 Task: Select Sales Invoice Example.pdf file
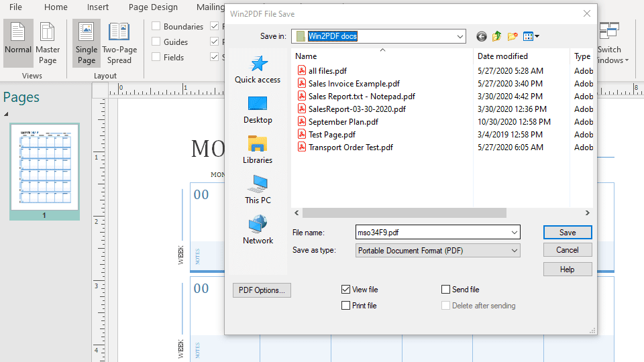point(354,84)
